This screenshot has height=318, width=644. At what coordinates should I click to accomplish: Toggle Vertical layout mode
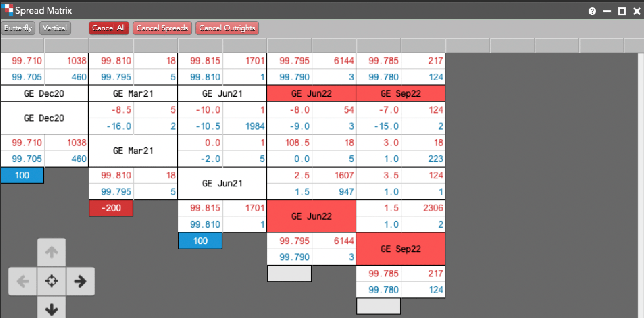pyautogui.click(x=55, y=28)
